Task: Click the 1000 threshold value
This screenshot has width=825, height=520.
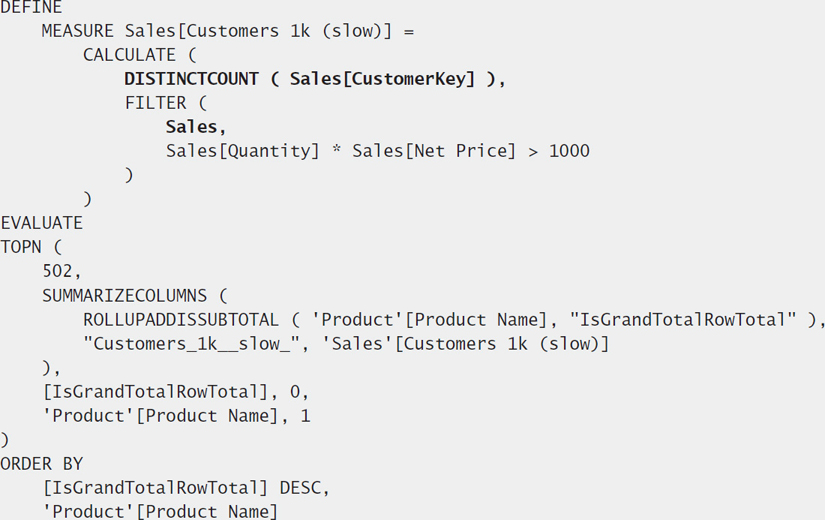Action: click(x=569, y=151)
